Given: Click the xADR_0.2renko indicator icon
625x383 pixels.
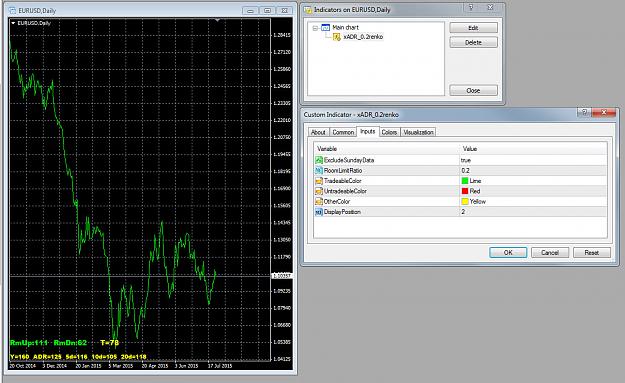Looking at the screenshot, I should click(x=336, y=37).
